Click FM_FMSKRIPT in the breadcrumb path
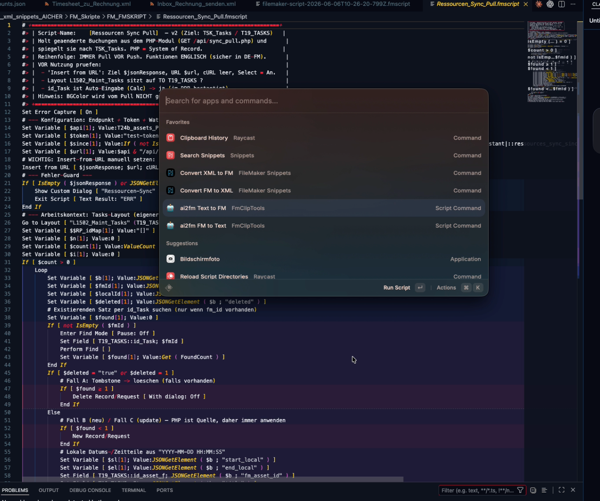This screenshot has height=501, width=600. [126, 17]
